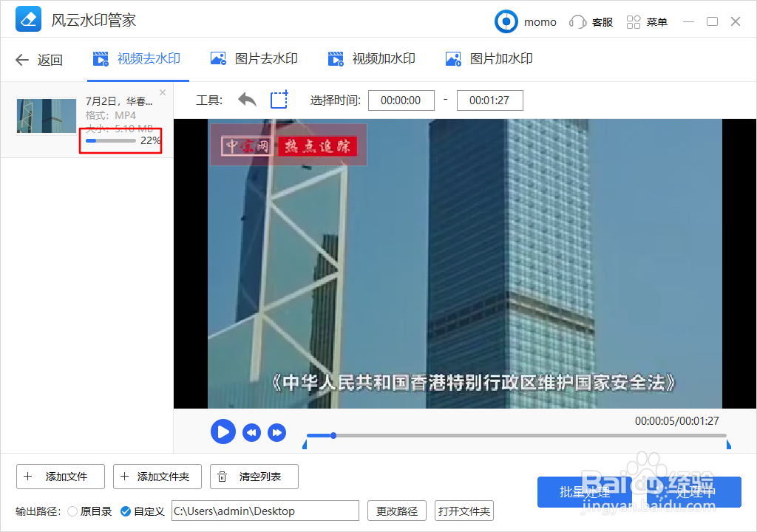Click the video progress slider
Viewport: 757px width, 532px height.
pyautogui.click(x=333, y=436)
